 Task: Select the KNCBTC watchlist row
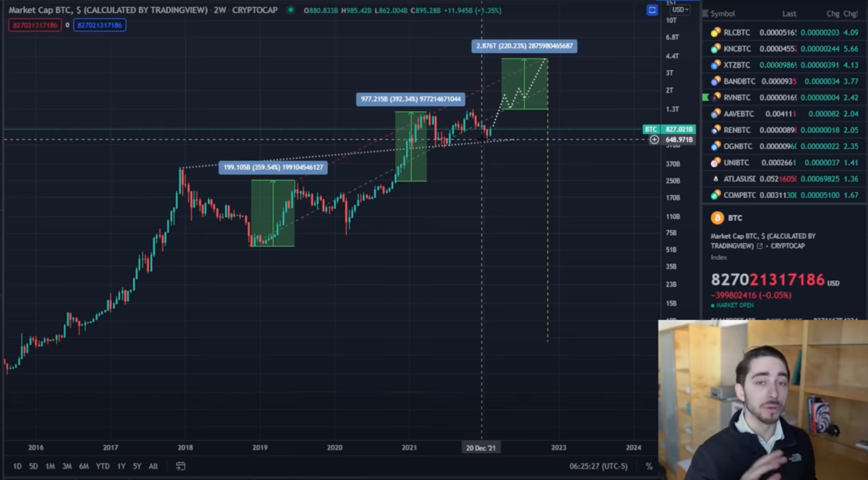click(x=784, y=49)
